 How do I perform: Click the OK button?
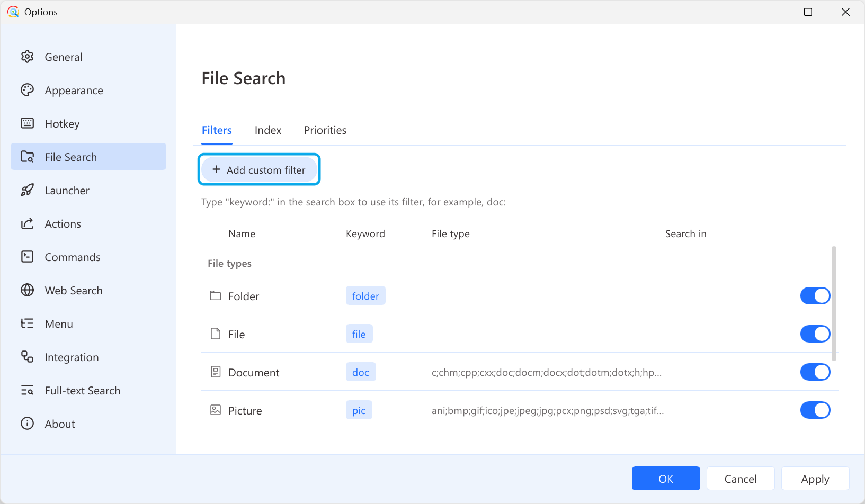point(666,479)
